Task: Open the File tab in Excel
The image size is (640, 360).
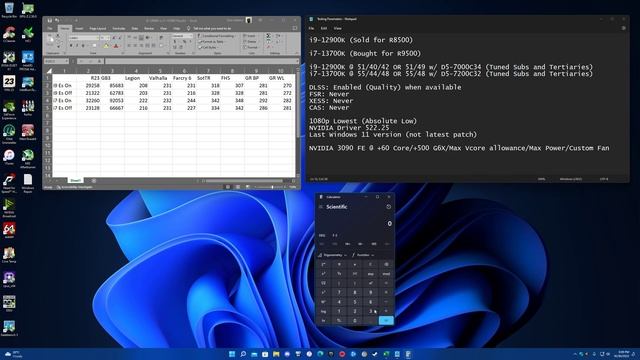Action: 50,29
